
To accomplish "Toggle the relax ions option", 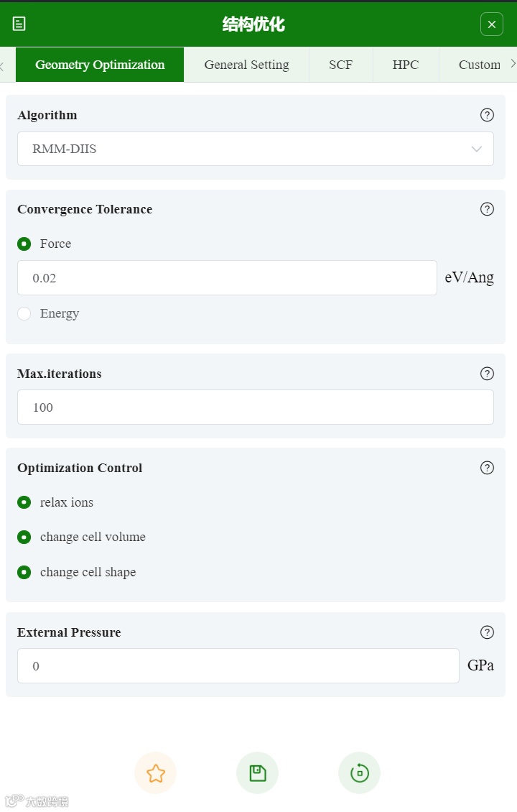I will click(24, 502).
